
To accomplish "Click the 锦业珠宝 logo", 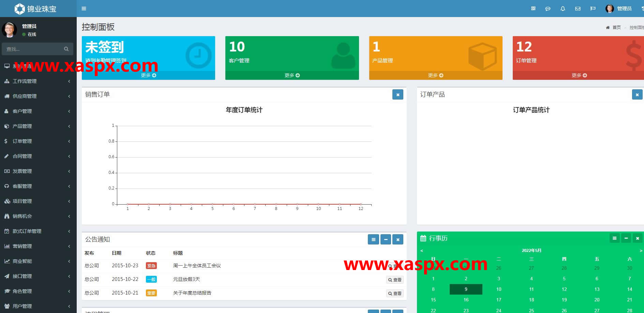I will pos(35,9).
